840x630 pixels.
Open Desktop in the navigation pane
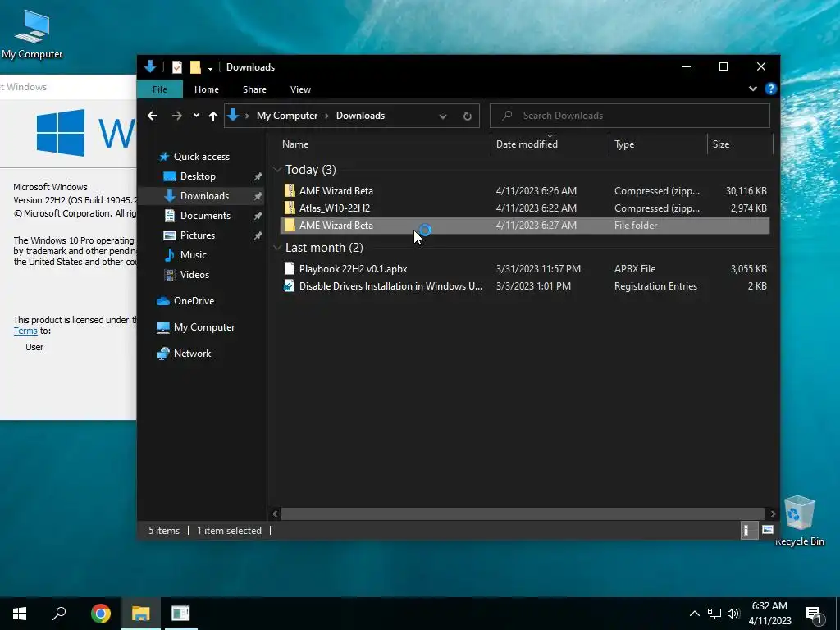coord(198,176)
